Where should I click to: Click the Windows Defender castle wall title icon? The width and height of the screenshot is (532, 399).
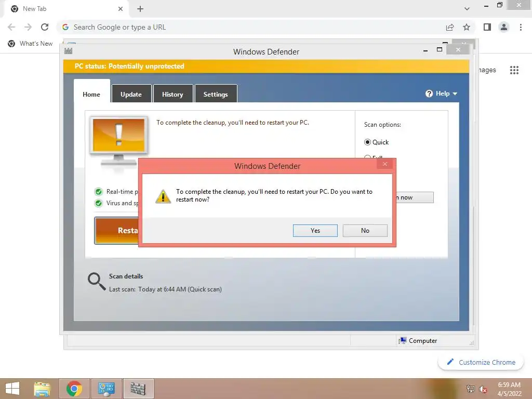coord(69,51)
